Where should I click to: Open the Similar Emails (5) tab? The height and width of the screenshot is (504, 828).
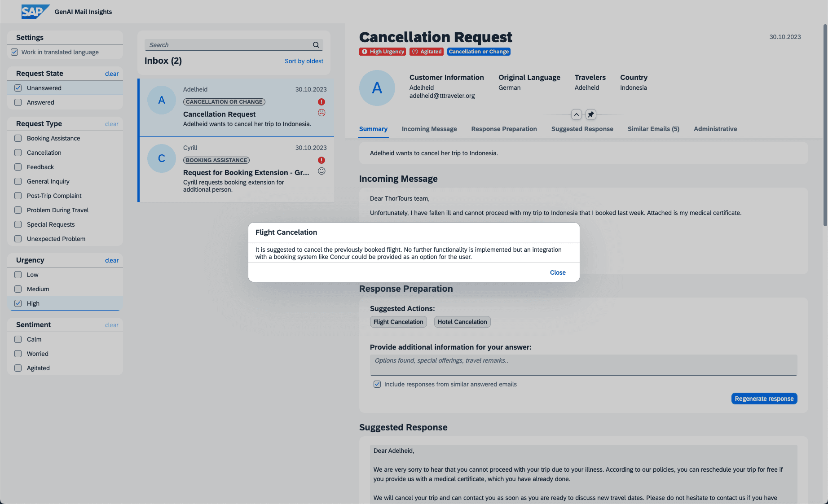pyautogui.click(x=653, y=129)
